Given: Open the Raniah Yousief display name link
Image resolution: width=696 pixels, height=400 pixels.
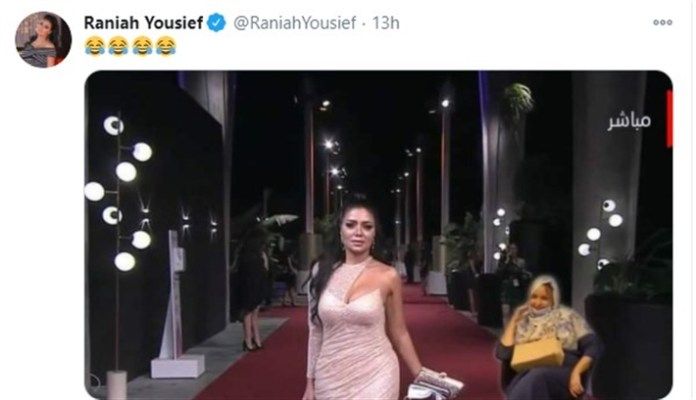Looking at the screenshot, I should 143,23.
